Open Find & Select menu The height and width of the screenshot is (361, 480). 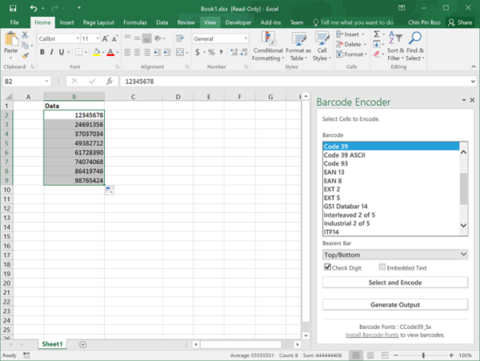(415, 46)
